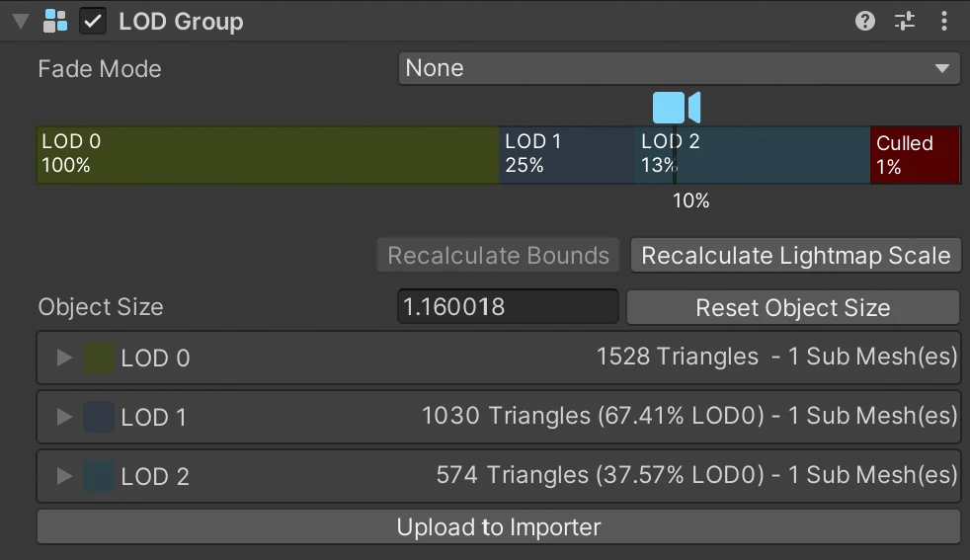Expand the LOD 0 renderer section

[64, 358]
